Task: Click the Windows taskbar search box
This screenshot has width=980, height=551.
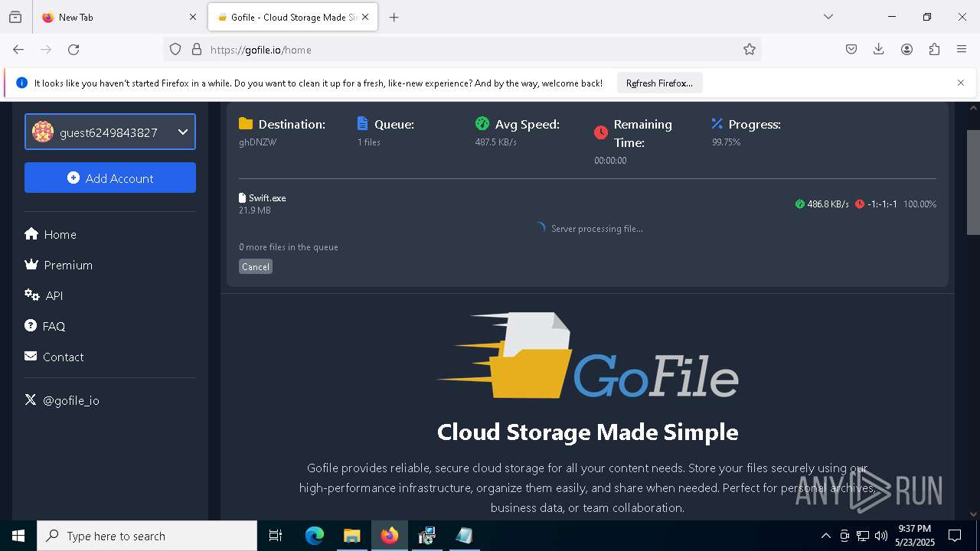Action: tap(147, 536)
